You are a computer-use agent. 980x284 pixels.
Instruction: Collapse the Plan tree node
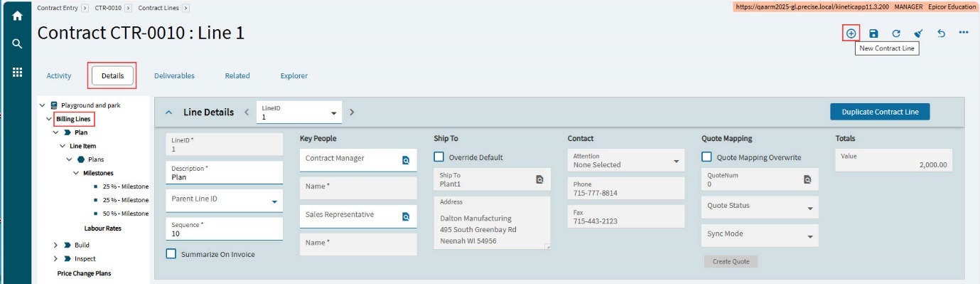click(55, 132)
